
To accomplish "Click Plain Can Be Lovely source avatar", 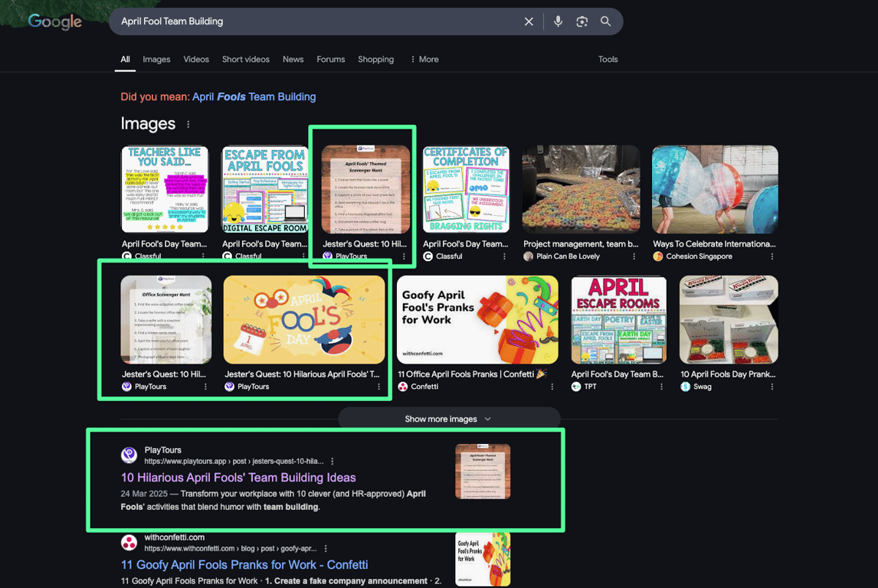I will click(x=528, y=256).
